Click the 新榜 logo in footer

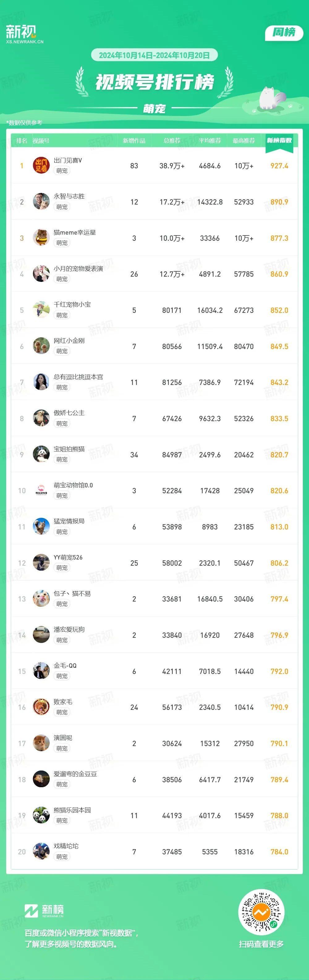(x=44, y=911)
